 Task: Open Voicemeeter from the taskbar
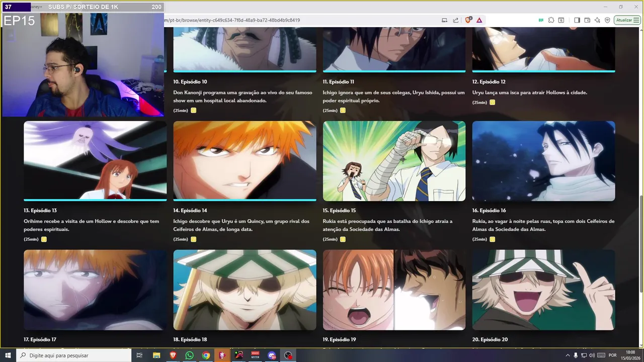coord(255,355)
